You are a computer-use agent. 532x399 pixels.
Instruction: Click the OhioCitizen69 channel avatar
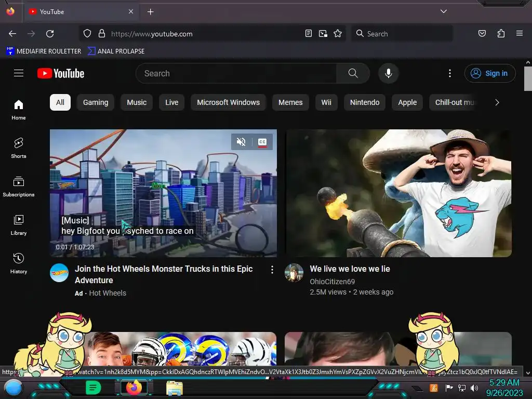coord(294,273)
